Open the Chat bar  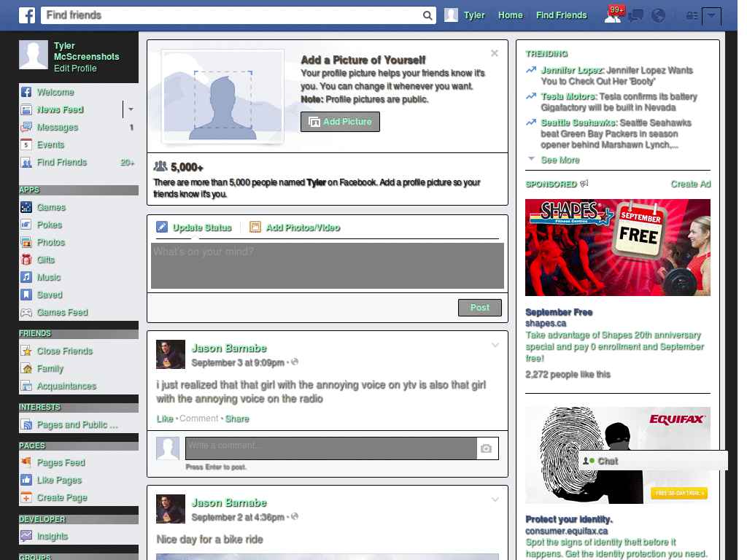tap(653, 461)
